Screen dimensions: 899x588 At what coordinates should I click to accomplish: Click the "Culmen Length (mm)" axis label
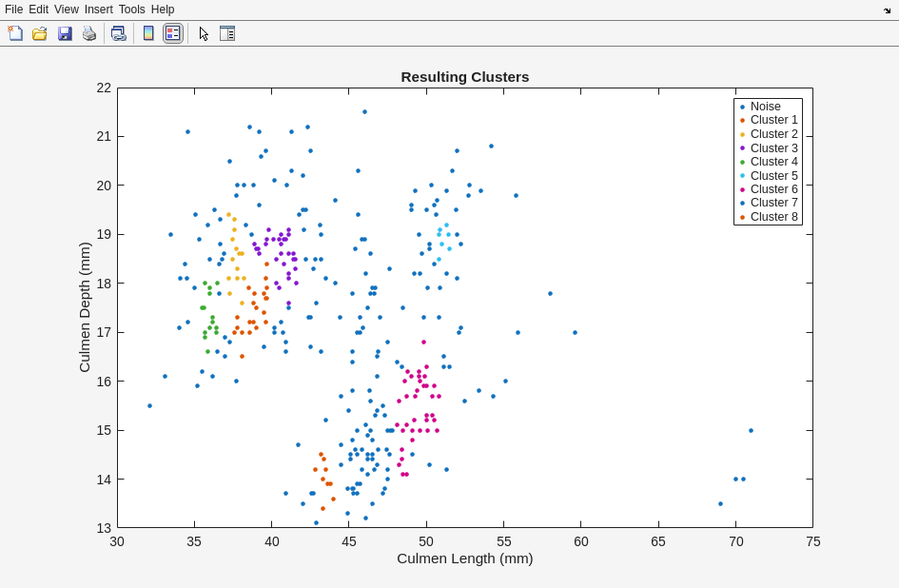coord(464,559)
